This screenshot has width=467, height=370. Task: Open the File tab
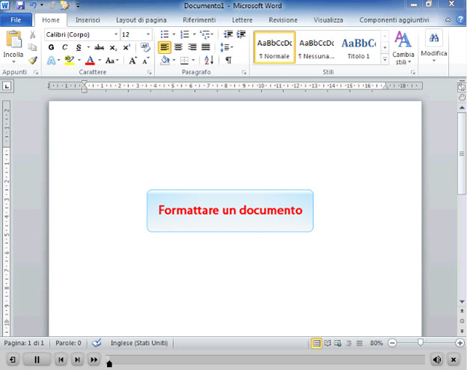16,20
